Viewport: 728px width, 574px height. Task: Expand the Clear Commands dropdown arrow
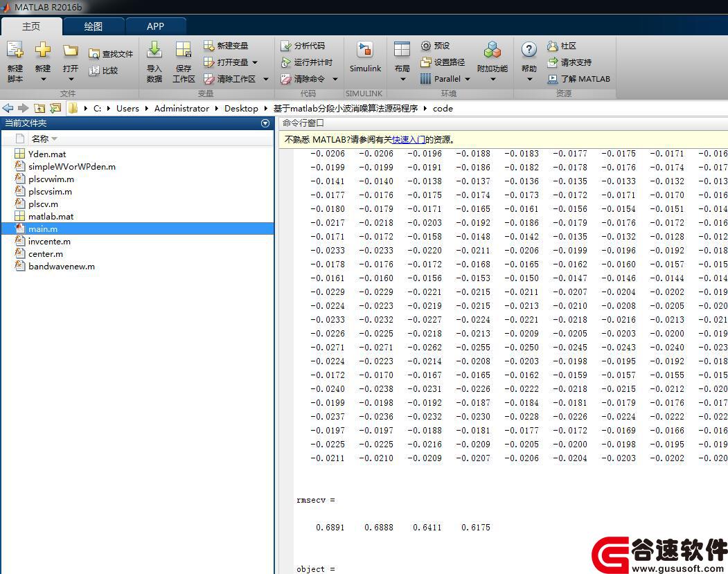(335, 80)
